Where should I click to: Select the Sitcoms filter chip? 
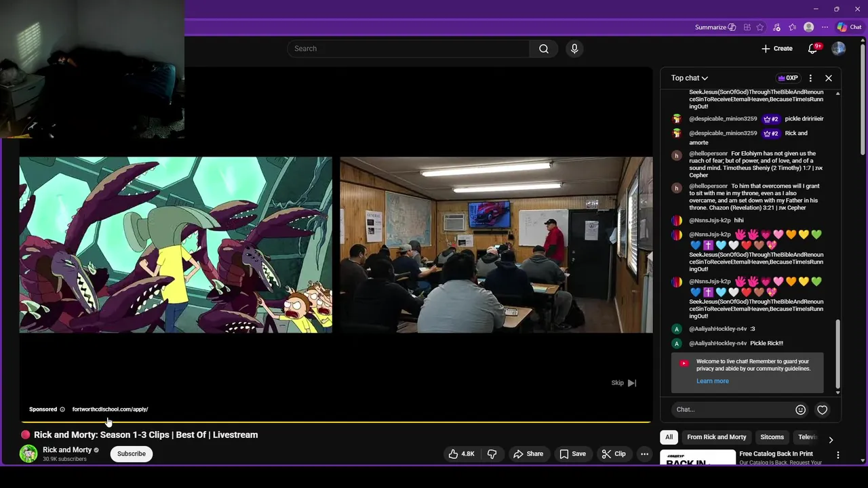tap(772, 437)
